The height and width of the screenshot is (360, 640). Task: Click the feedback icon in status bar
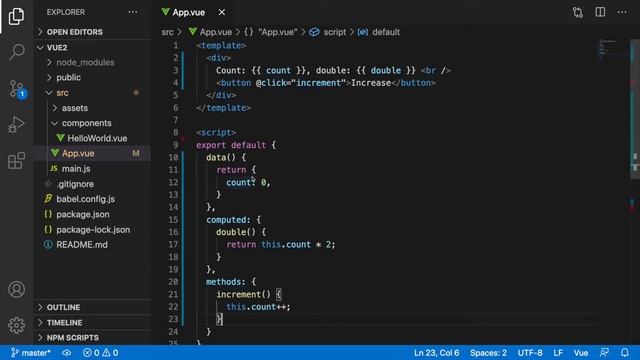coord(604,353)
